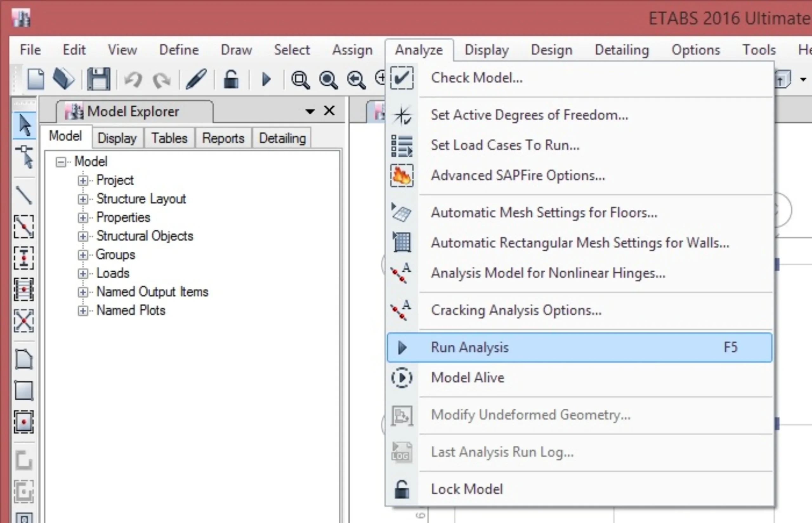The height and width of the screenshot is (523, 812).
Task: Expand the Loads tree node
Action: pyautogui.click(x=83, y=273)
